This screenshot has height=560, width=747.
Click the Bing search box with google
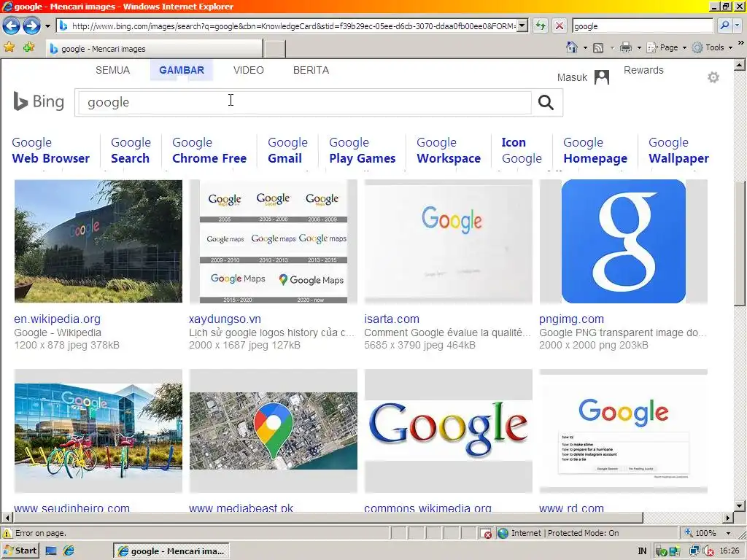(305, 102)
